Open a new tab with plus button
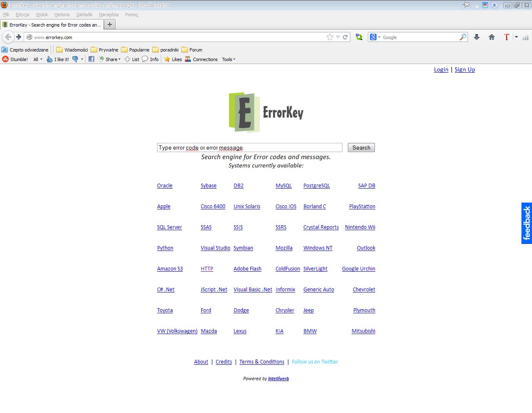 click(x=110, y=25)
